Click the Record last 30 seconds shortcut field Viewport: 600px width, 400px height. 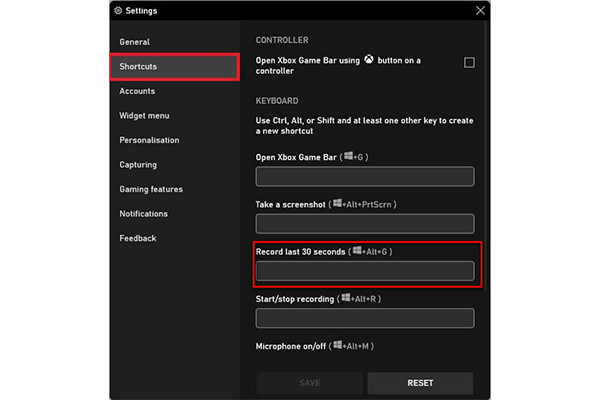[365, 271]
